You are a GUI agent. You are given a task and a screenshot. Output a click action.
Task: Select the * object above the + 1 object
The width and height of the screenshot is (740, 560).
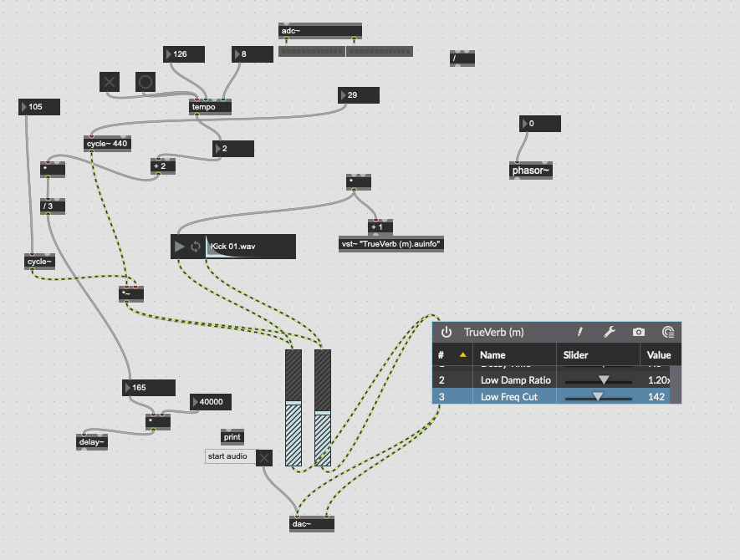359,181
